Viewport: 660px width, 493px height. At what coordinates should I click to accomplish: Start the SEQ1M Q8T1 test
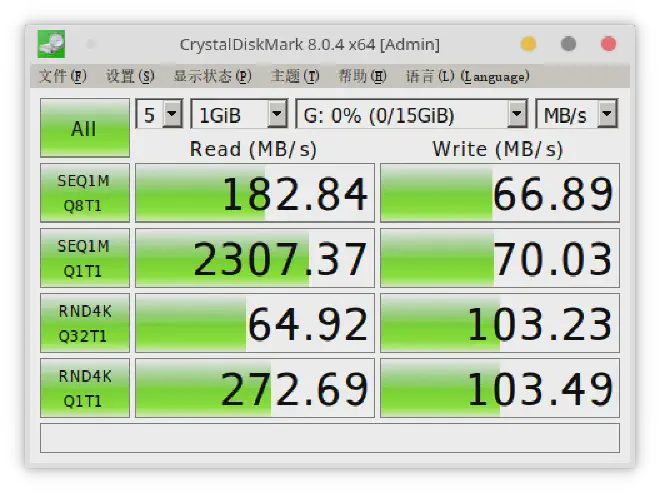pos(84,193)
